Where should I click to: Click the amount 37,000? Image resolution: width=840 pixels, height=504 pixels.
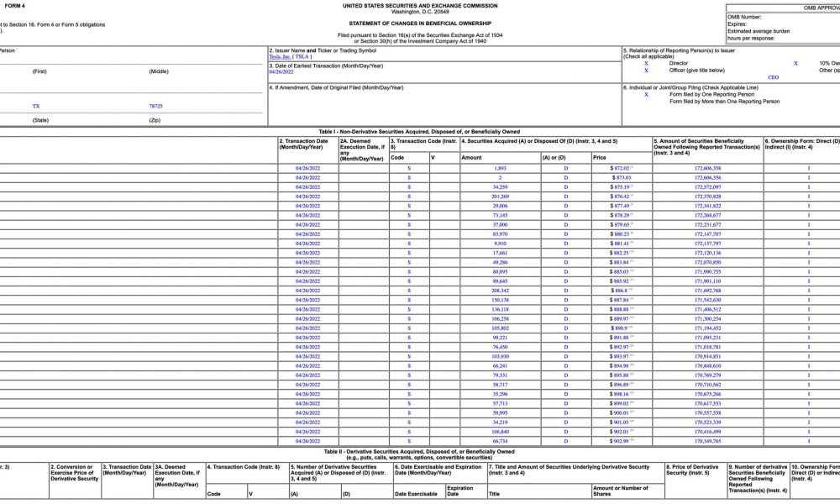500,225
